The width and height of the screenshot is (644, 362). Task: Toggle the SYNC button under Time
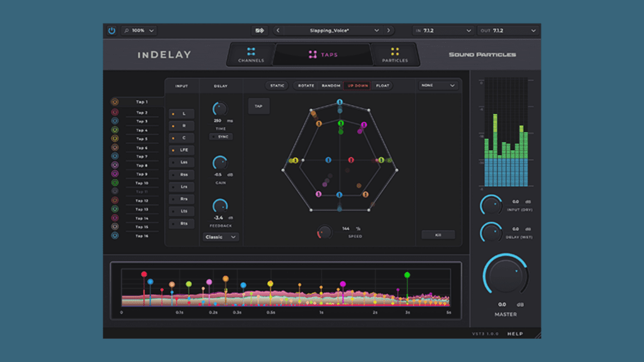[x=221, y=136]
